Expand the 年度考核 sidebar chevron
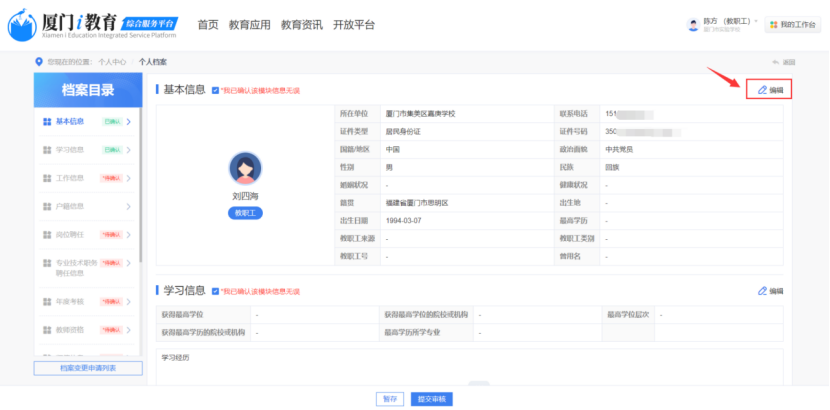Image resolution: width=830 pixels, height=410 pixels. click(x=128, y=301)
